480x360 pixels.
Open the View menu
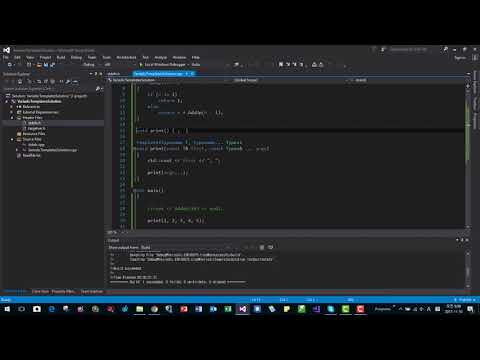click(x=30, y=57)
